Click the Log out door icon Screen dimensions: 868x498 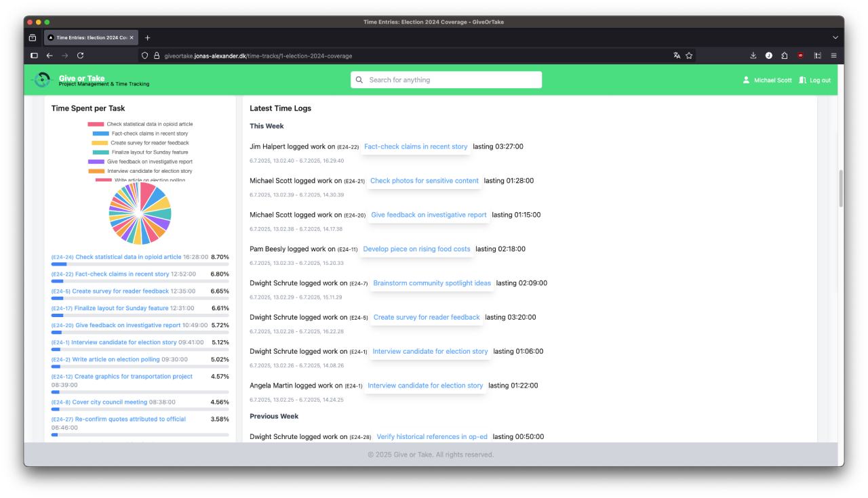802,80
